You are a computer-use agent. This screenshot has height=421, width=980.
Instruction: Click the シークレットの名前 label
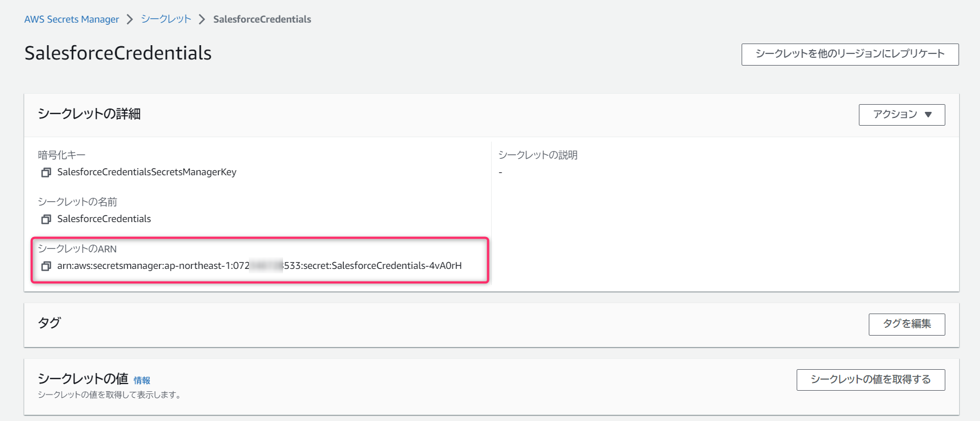[x=78, y=202]
